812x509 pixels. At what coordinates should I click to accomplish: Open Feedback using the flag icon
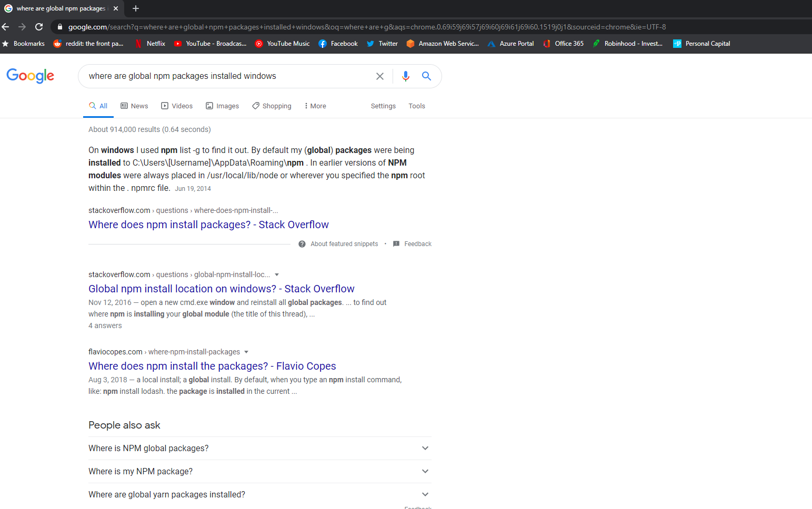click(x=396, y=243)
